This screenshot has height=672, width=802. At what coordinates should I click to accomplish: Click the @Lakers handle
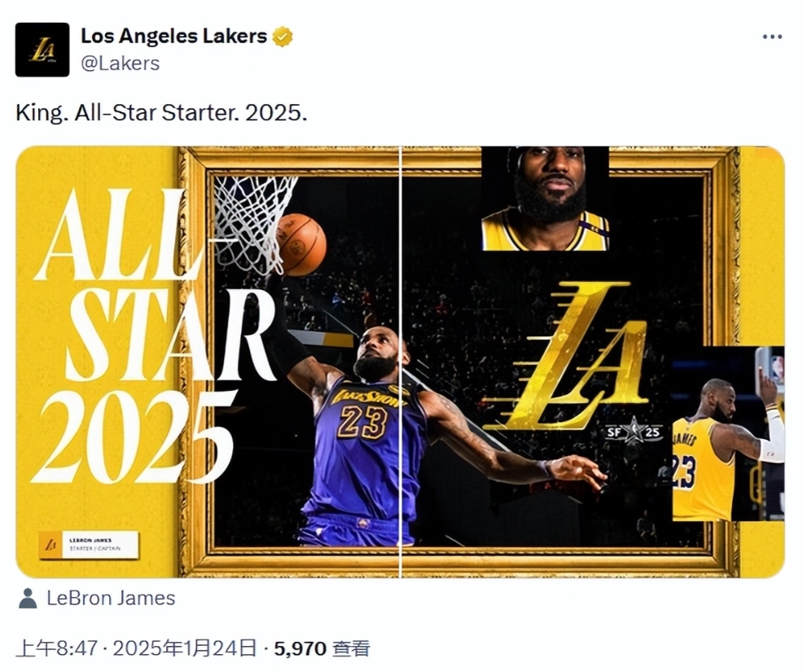[121, 64]
